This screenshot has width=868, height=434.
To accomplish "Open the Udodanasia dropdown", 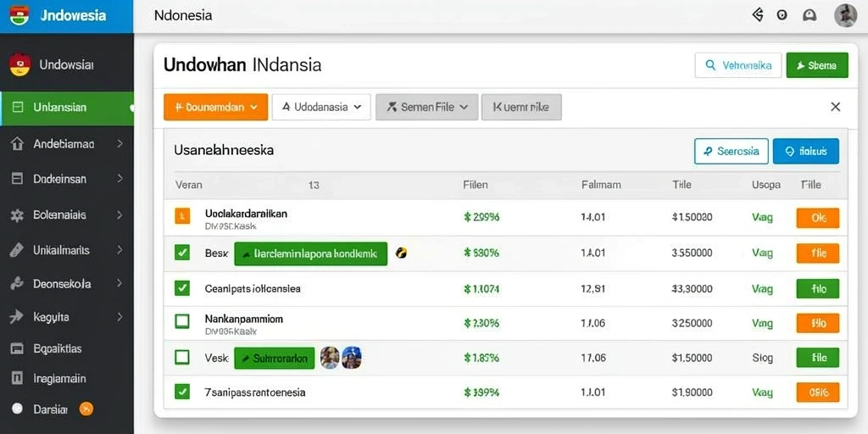I will [x=321, y=107].
